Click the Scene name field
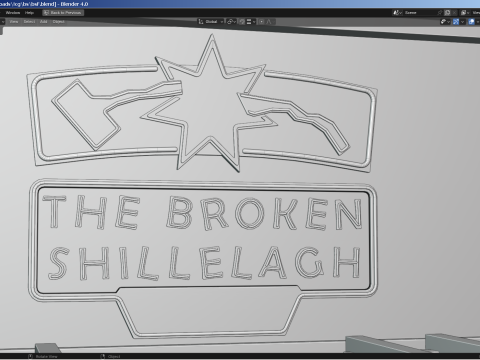 (x=419, y=13)
